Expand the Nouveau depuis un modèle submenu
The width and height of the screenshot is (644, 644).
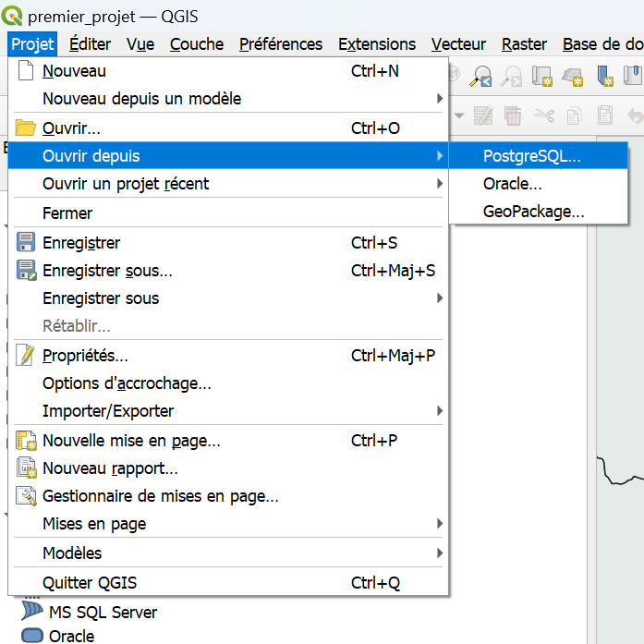tap(440, 99)
